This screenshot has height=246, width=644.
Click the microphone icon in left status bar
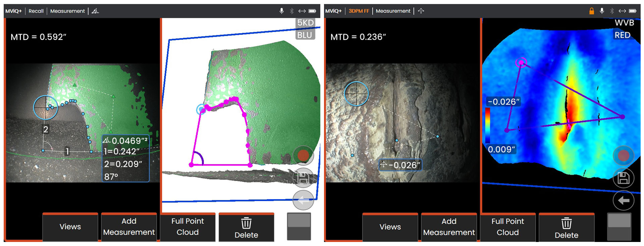click(282, 11)
